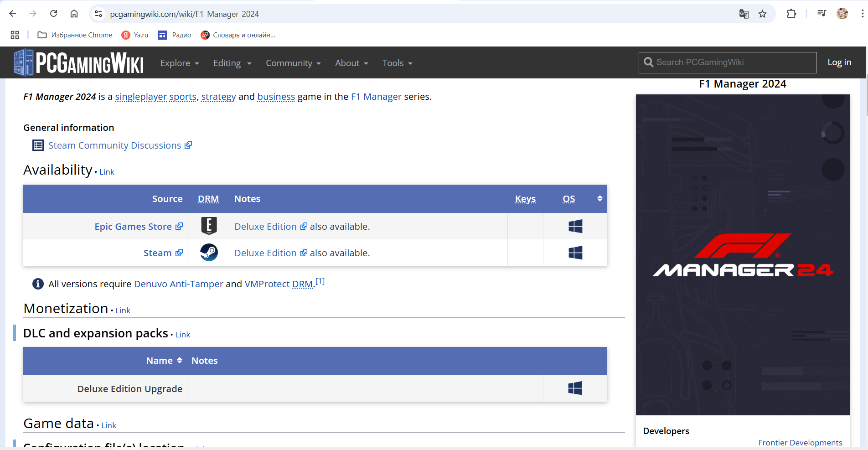Open media controls icon in toolbar
This screenshot has height=450, width=868.
click(821, 14)
